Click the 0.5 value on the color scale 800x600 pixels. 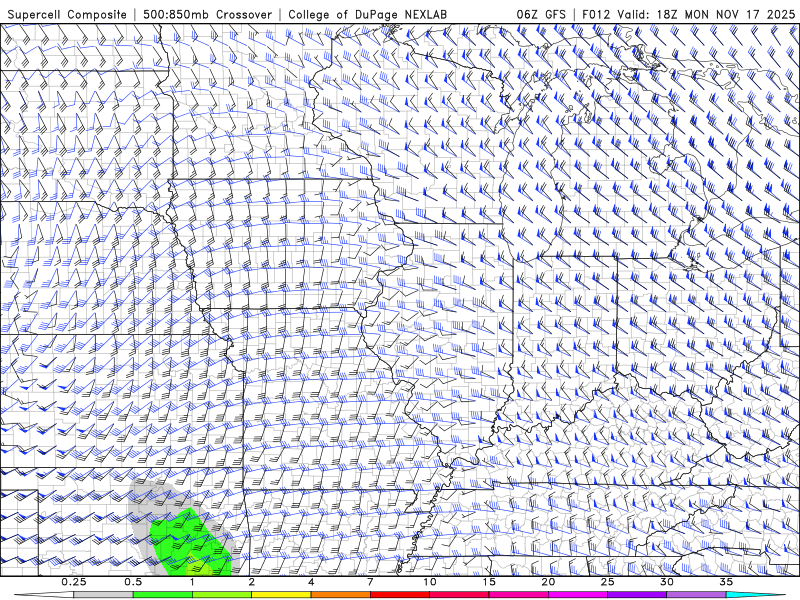coord(133,582)
